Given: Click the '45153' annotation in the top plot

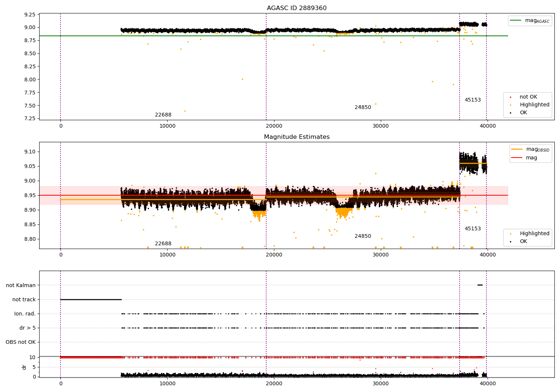Looking at the screenshot, I should coord(473,100).
